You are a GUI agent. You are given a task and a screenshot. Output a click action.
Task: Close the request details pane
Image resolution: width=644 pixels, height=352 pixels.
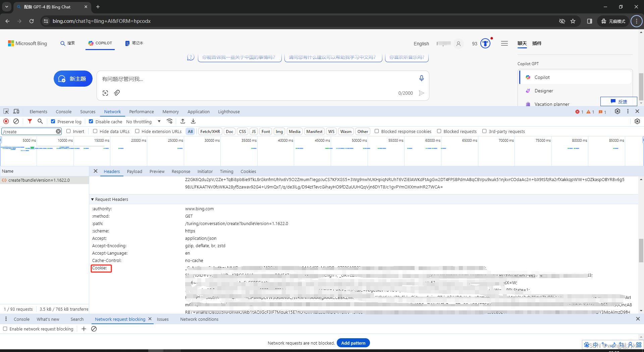tap(96, 171)
